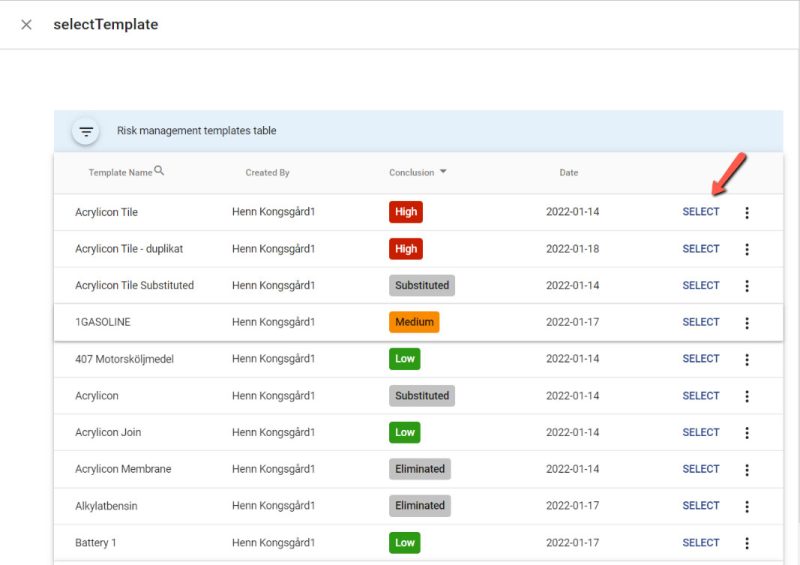Click High badge for Acrylicon Tile - duplikat
This screenshot has width=800, height=565.
pyautogui.click(x=406, y=249)
